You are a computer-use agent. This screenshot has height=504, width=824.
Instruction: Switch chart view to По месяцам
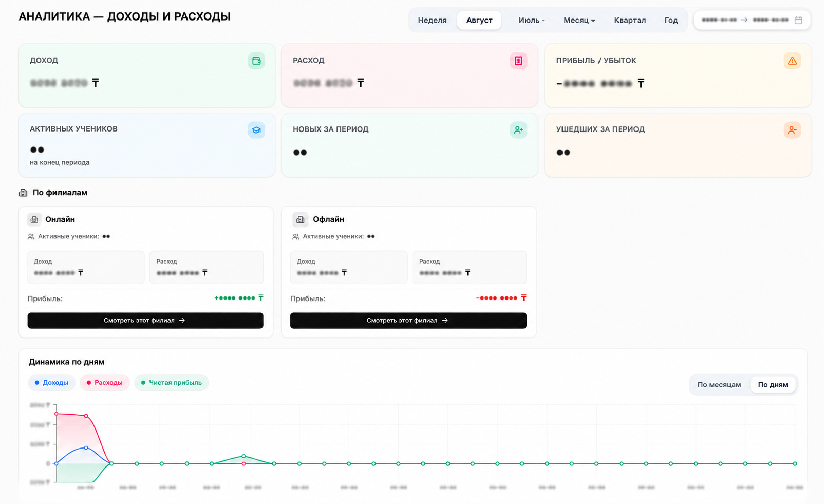719,385
